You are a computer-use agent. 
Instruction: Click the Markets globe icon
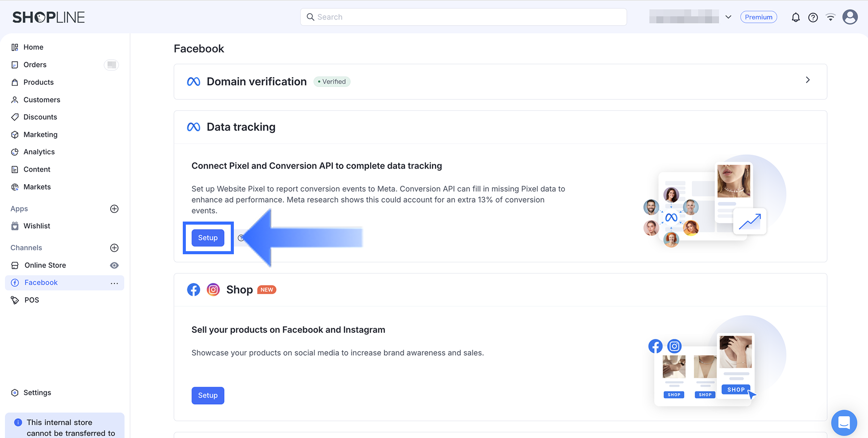[x=15, y=187]
